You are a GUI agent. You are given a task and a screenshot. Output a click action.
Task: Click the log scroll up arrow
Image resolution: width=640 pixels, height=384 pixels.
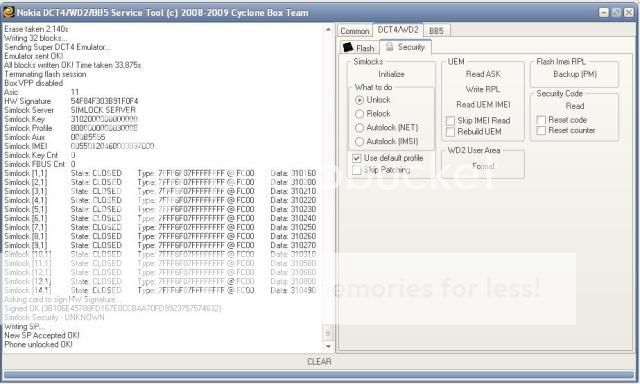(328, 29)
